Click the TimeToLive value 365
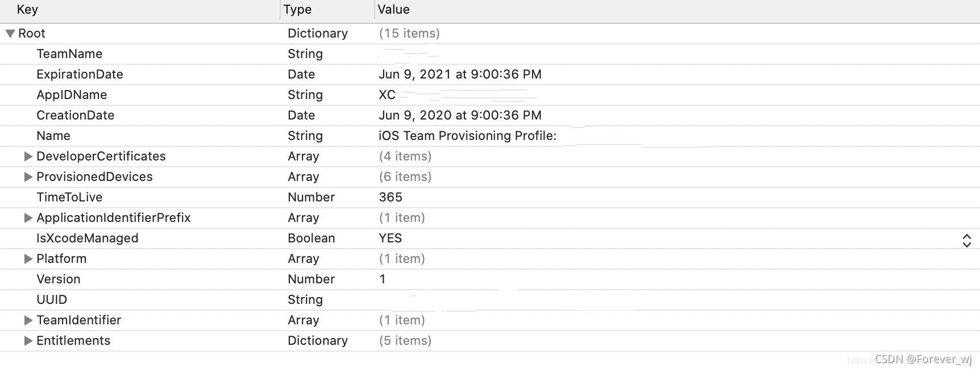 [x=391, y=197]
